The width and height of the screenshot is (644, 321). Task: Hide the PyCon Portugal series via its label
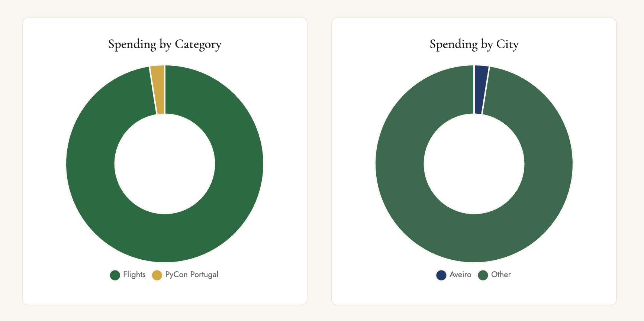click(191, 275)
